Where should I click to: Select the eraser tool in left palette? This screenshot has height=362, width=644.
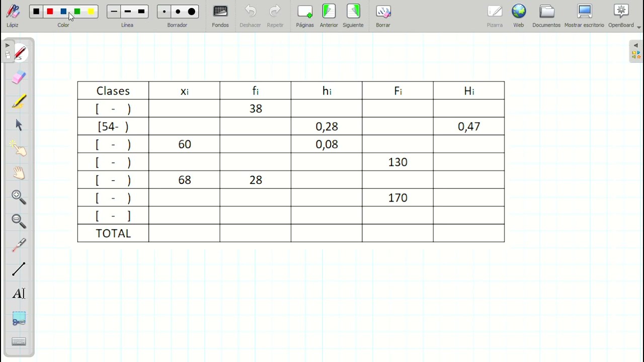[x=19, y=77]
